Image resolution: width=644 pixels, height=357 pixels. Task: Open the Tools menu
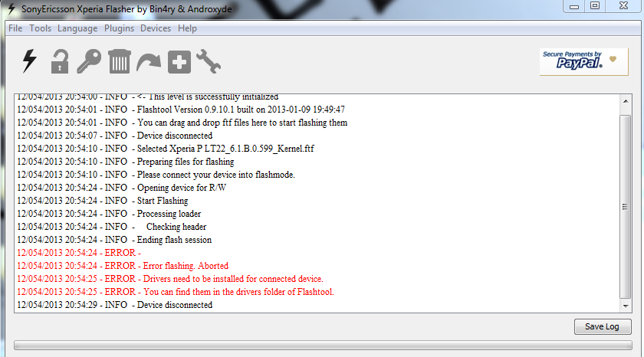point(40,28)
